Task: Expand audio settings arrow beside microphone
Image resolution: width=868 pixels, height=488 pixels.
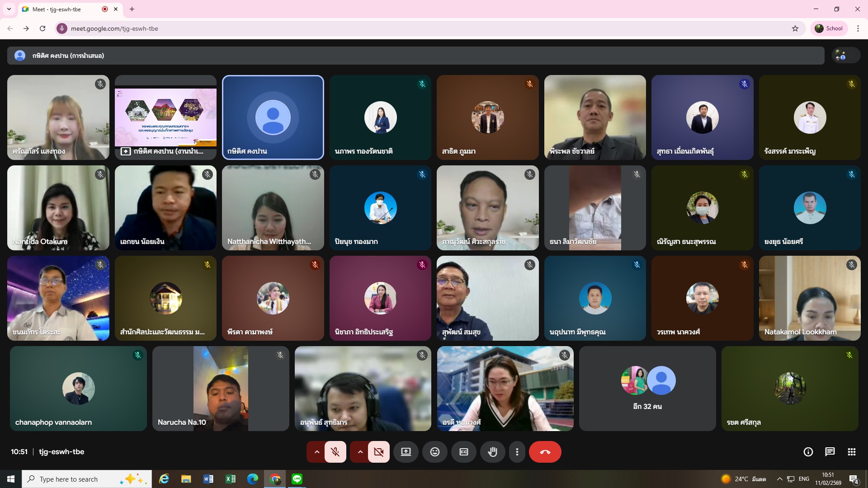Action: click(x=316, y=452)
